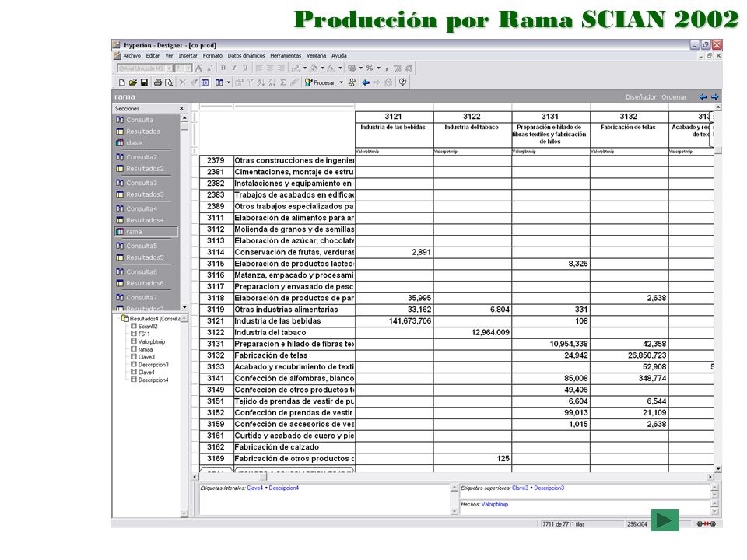Click the Sum sigma icon
This screenshot has width=747, height=560.
(283, 82)
